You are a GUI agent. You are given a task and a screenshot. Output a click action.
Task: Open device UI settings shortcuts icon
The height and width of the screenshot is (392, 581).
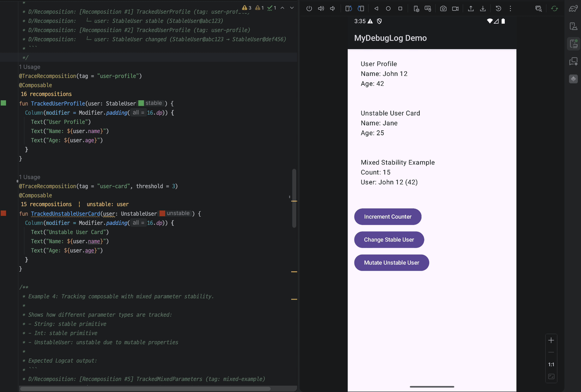[416, 8]
